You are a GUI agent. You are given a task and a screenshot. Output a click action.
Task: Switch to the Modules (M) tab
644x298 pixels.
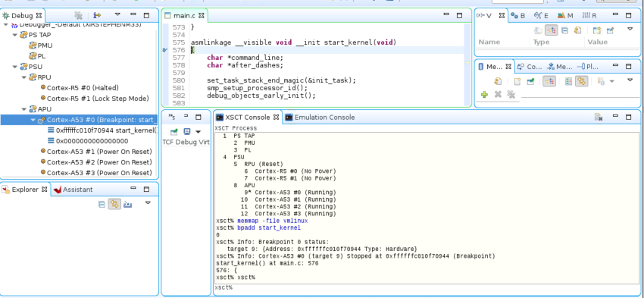565,16
